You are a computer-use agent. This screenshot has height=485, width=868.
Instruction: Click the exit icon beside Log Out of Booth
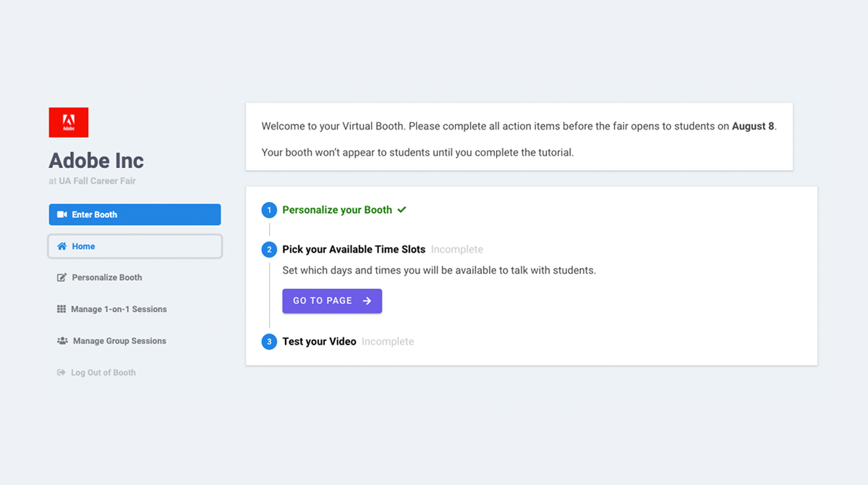pos(61,373)
